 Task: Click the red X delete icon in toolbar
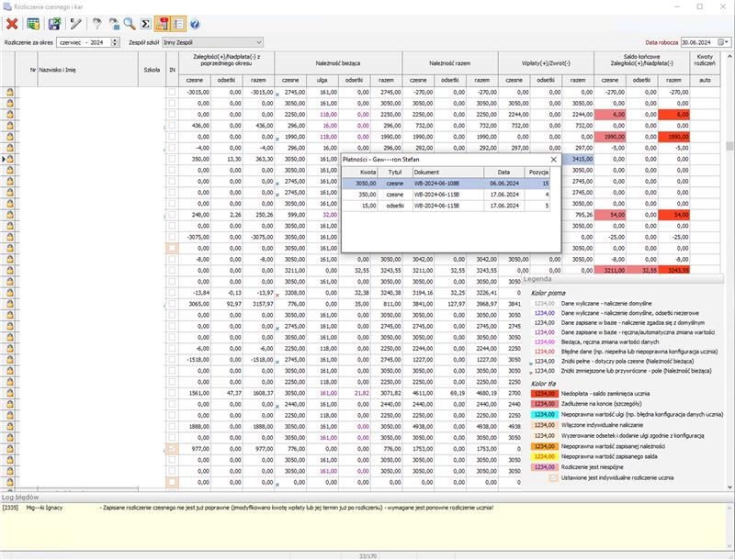point(12,23)
